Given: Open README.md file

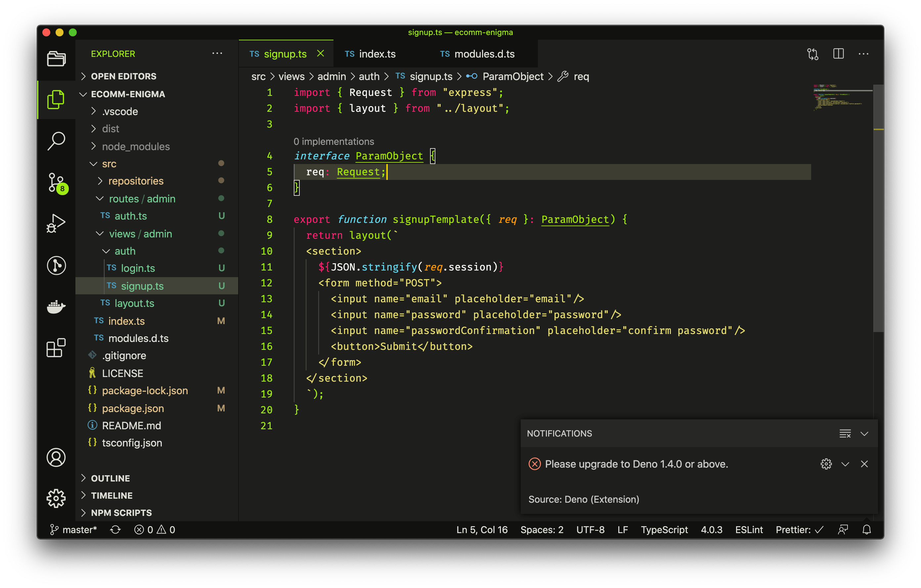Looking at the screenshot, I should point(157,426).
